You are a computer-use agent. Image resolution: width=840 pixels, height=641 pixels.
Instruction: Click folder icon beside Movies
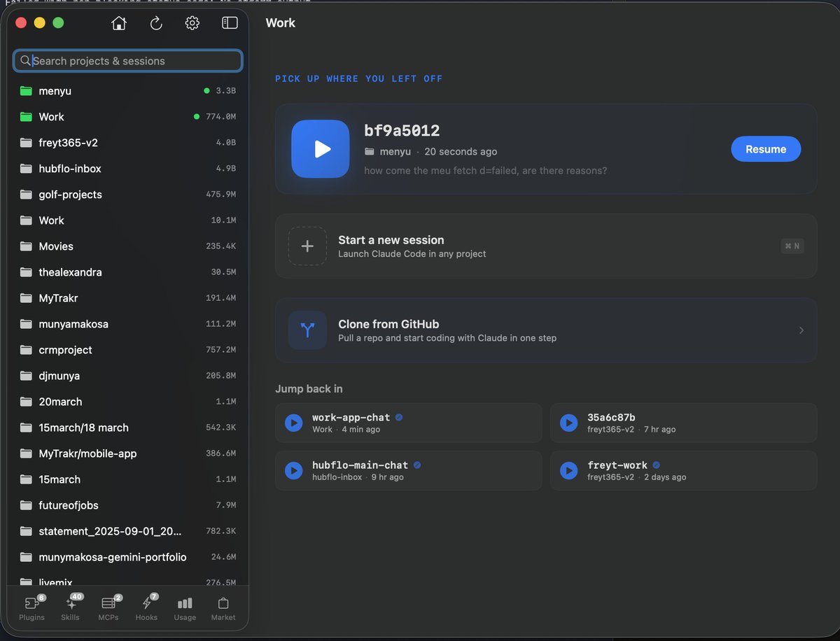coord(26,246)
